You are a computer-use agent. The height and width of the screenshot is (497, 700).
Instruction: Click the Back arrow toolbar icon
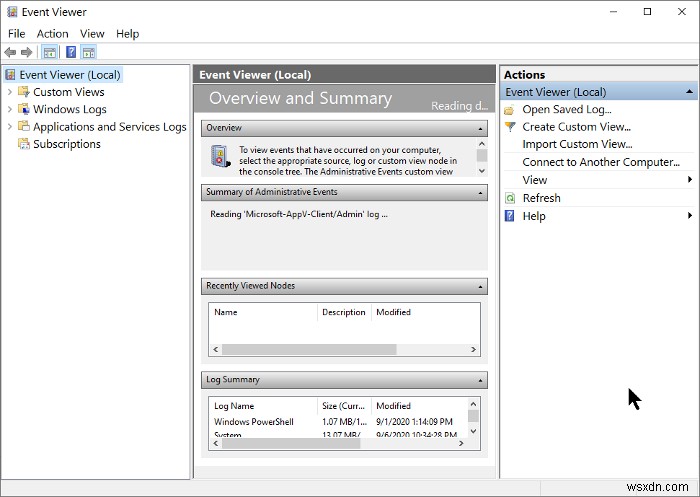[x=11, y=52]
